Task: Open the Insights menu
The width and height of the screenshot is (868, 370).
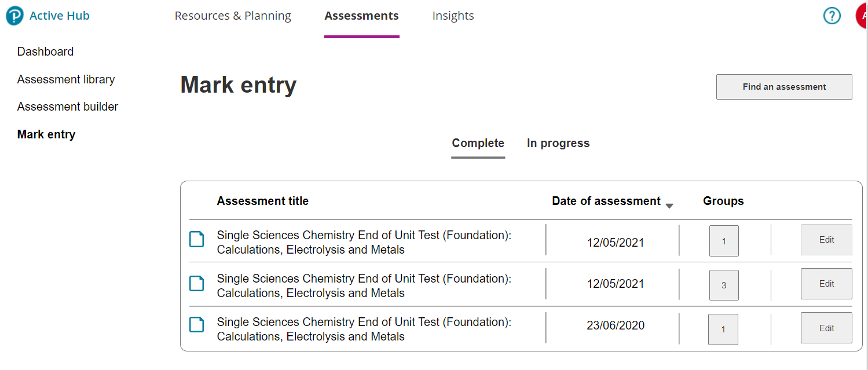Action: (453, 16)
